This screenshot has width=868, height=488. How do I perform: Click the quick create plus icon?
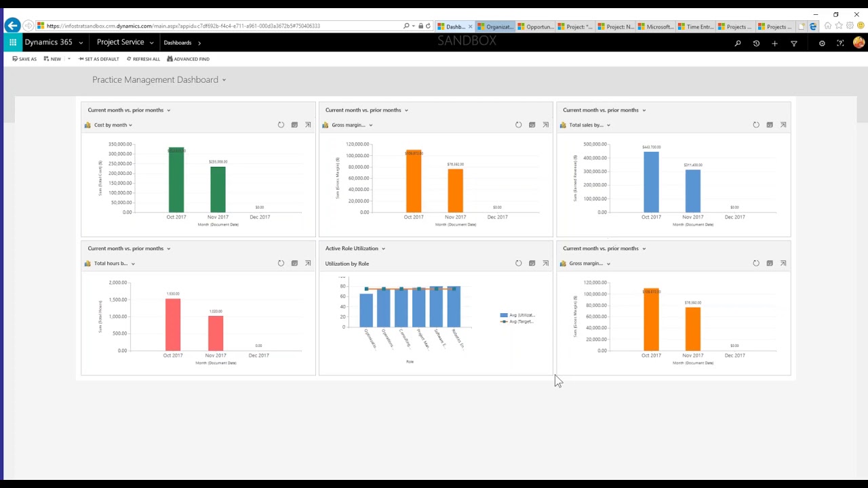pos(774,43)
